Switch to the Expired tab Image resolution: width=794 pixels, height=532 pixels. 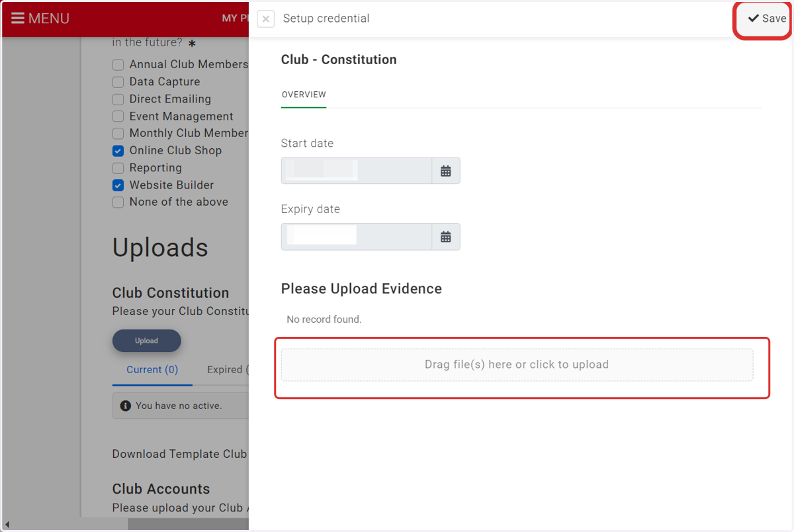tap(227, 370)
